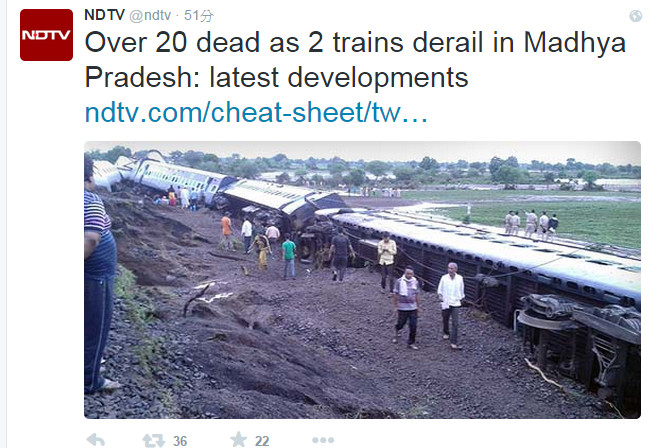652x448 pixels.
Task: Expand the derailed train photo
Action: point(362,280)
